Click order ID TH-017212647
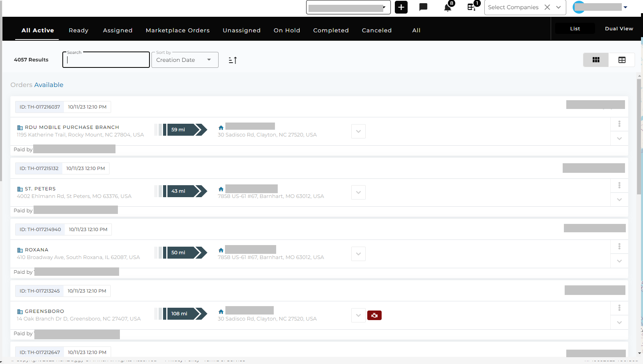Viewport: 643px width, 364px height. pos(40,352)
